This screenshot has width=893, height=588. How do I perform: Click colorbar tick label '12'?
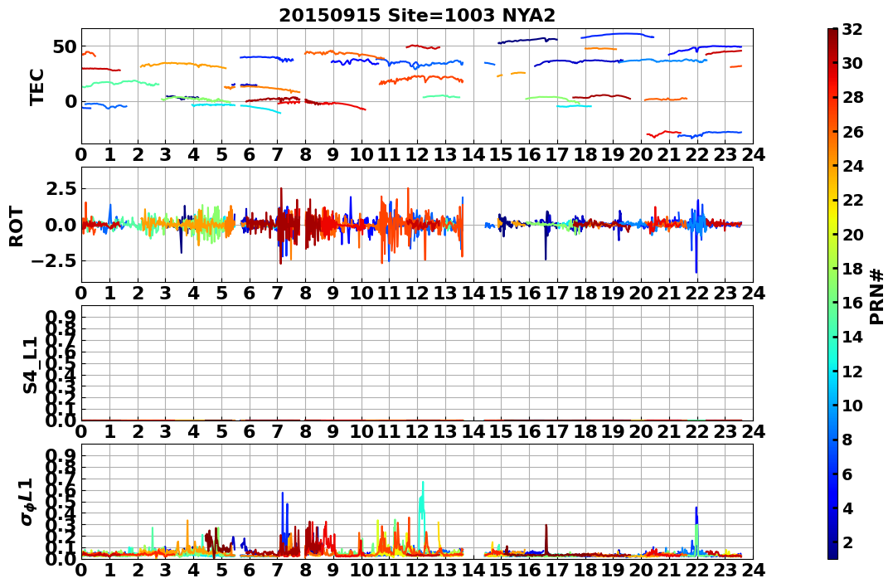(x=852, y=371)
